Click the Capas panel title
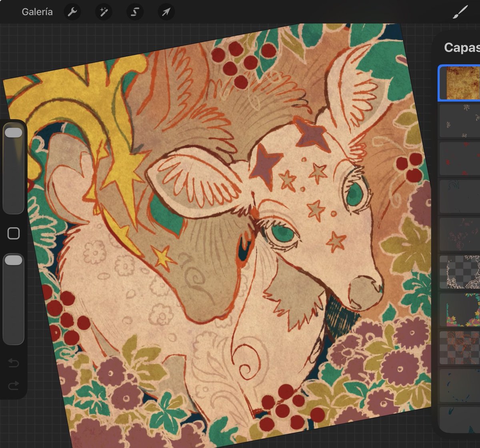 462,48
